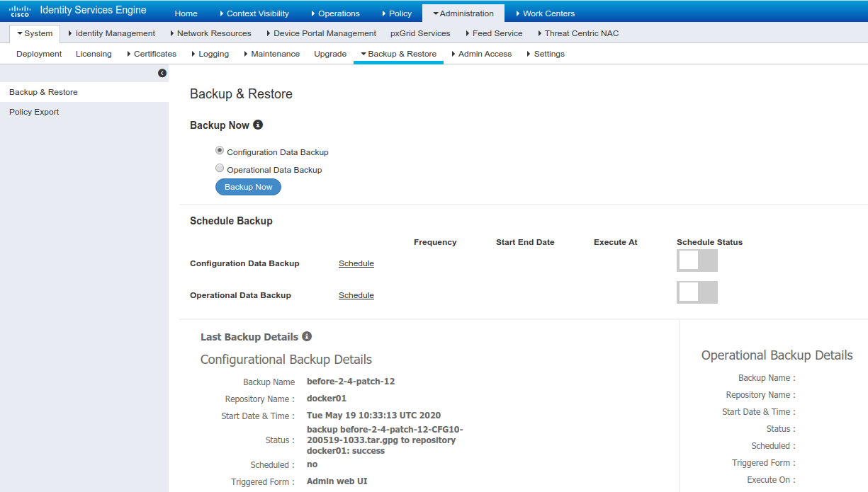
Task: Expand the Certificates submenu chevron
Action: tap(130, 54)
